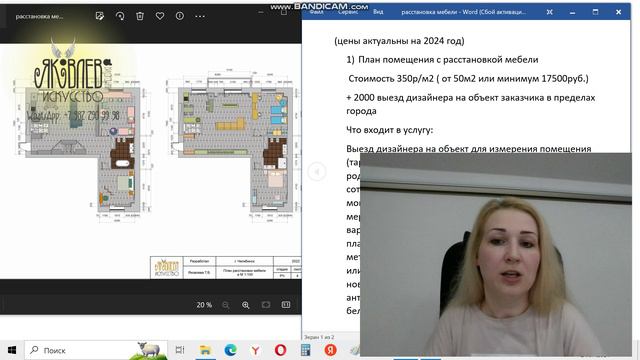Click the '(цены актуальны на 2024 год)' line
This screenshot has height=360, width=640.
tap(399, 41)
